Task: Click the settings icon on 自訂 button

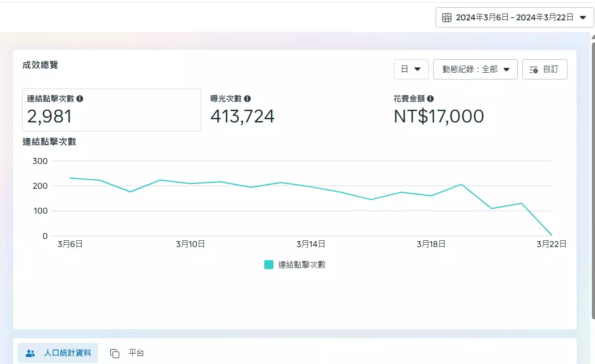Action: (534, 70)
